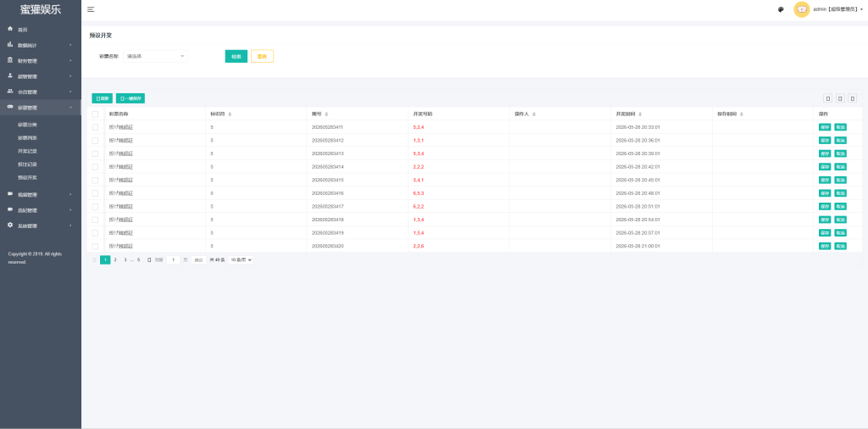This screenshot has width=868, height=429.
Task: Check the row for issue 202605283411
Action: (x=95, y=127)
